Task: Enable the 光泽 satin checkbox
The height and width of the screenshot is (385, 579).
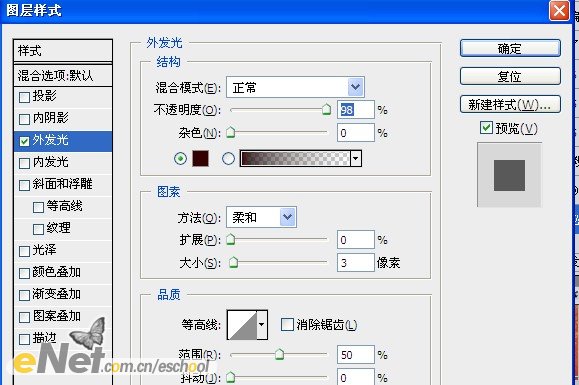Action: coord(24,251)
